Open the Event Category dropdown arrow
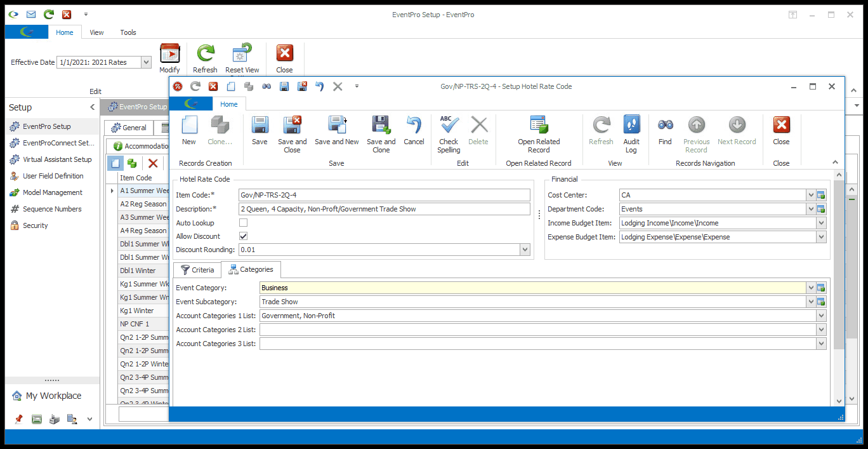868x449 pixels. coord(811,288)
